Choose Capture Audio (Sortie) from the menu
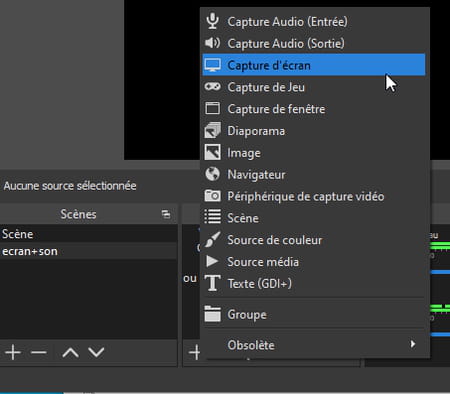Viewport: 450px width, 394px height. [314, 43]
